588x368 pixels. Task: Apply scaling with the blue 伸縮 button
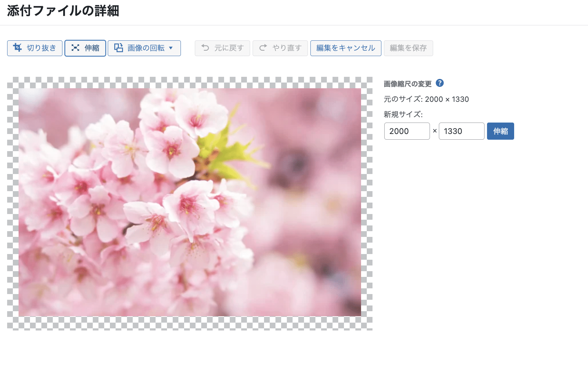click(500, 131)
